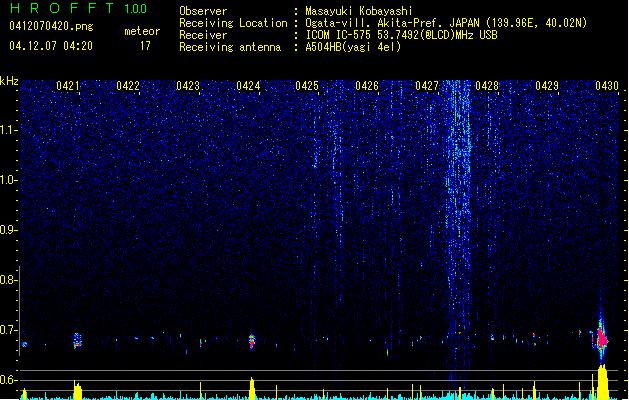Click the 0425 time marker

[307, 86]
